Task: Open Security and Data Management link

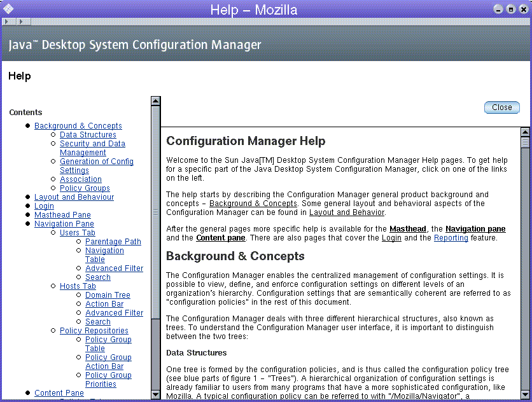Action: pos(92,148)
